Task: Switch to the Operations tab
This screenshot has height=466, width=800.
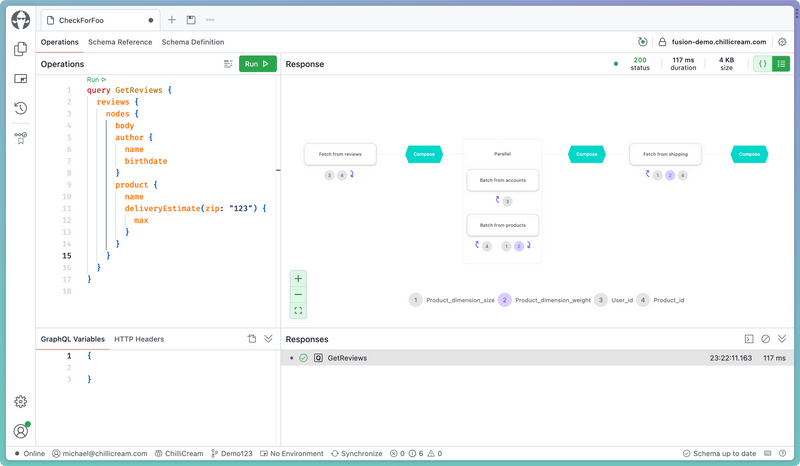Action: tap(60, 42)
